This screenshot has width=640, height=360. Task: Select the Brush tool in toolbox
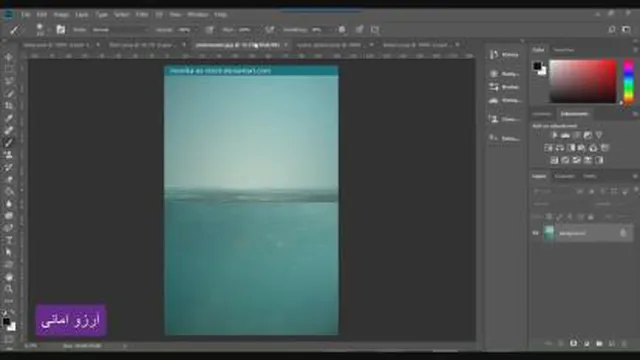(x=9, y=142)
